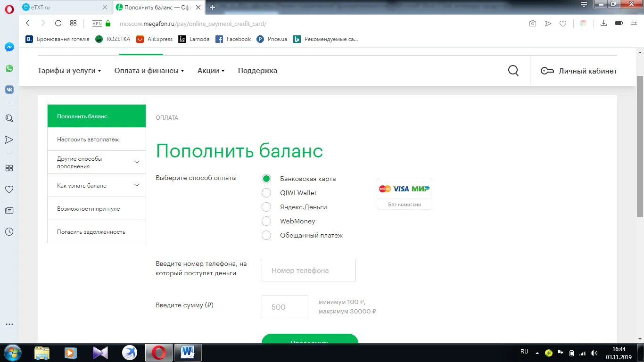Open Погасить задолженность
Viewport: 644px width, 362px height.
(97, 231)
